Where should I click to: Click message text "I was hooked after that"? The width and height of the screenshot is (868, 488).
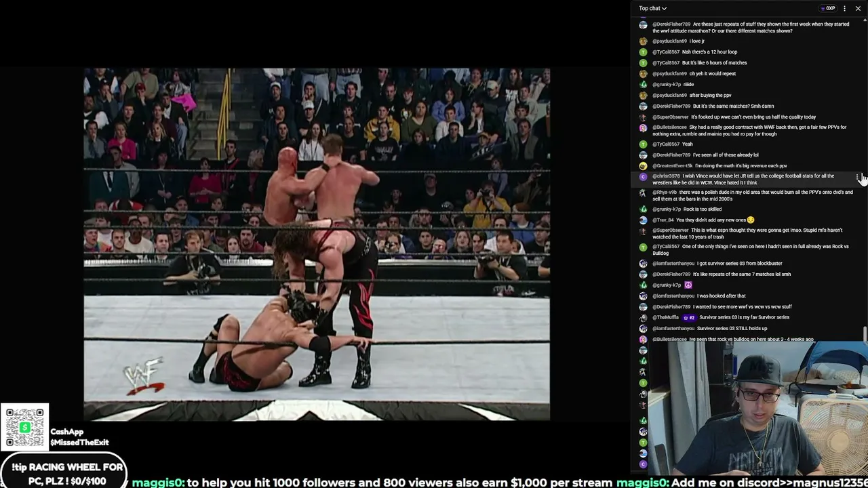(722, 296)
